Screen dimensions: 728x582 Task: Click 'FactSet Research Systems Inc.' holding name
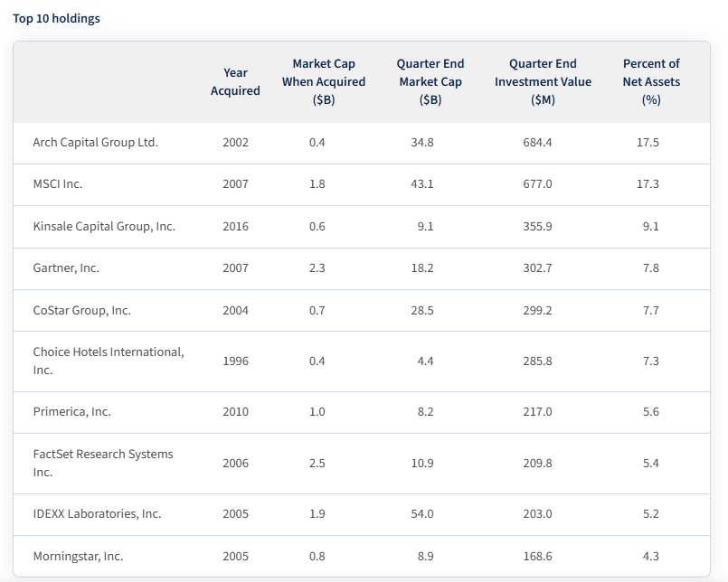[x=103, y=464]
